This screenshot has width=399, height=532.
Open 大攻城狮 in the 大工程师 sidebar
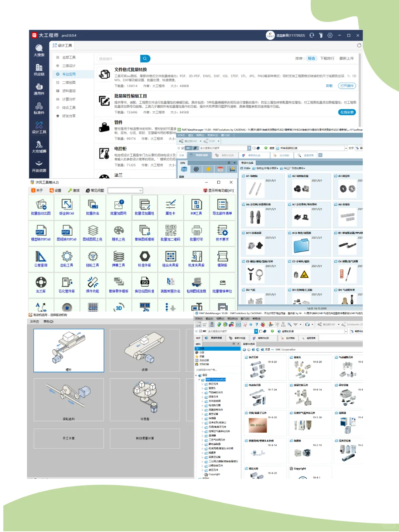[x=39, y=147]
